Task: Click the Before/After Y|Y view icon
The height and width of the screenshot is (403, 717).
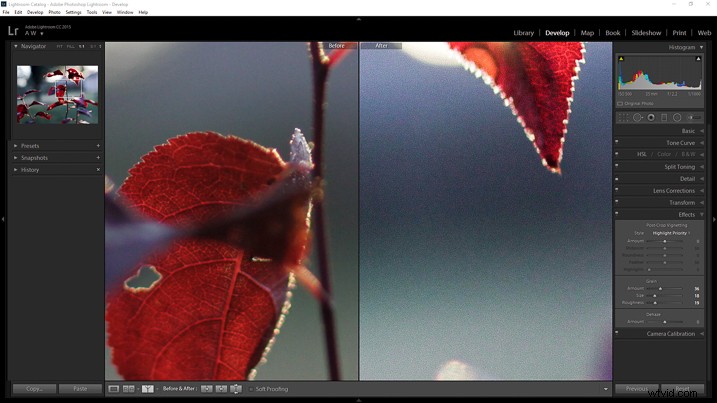Action: pos(147,389)
